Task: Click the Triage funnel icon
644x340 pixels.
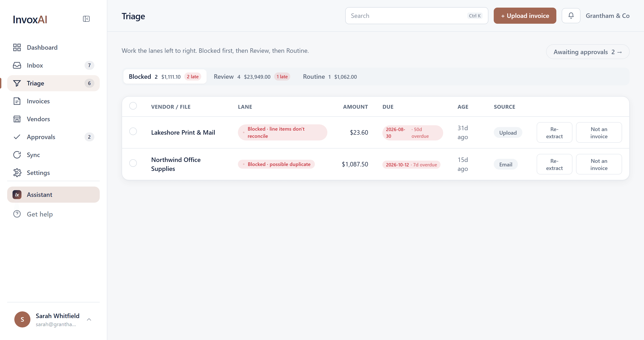Action: point(17,83)
